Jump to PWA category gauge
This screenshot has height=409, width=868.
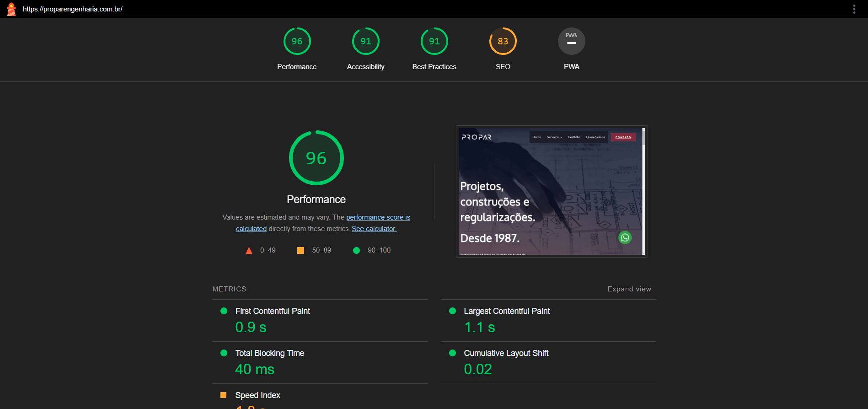[571, 42]
